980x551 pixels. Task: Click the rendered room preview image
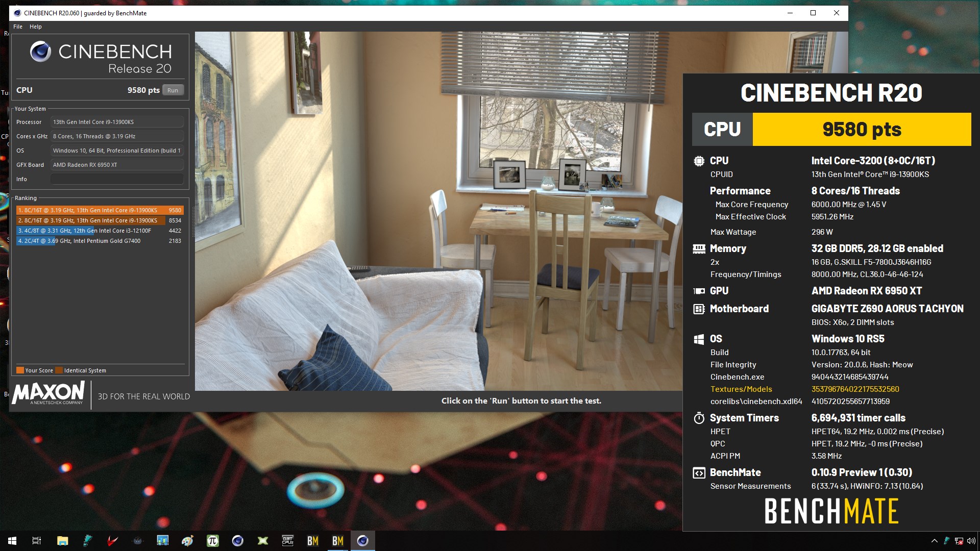pyautogui.click(x=438, y=211)
